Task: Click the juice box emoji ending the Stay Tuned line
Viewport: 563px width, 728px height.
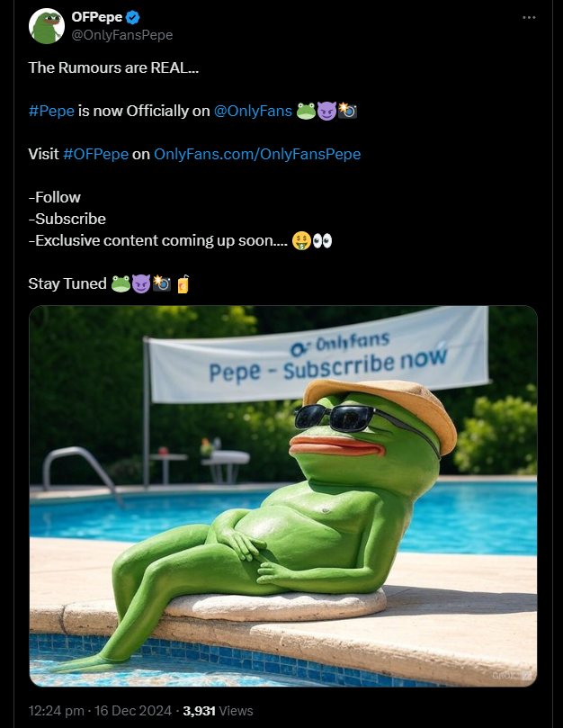Action: tap(183, 282)
